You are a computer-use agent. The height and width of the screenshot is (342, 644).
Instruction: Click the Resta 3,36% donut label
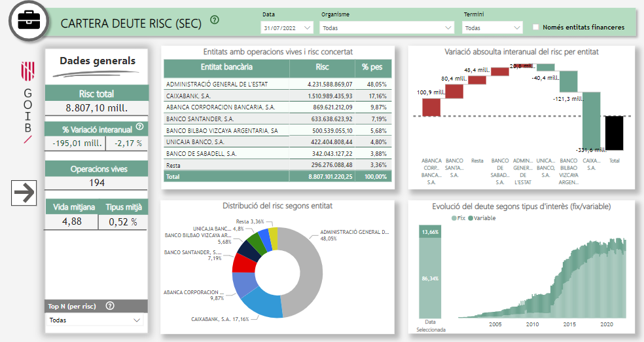pyautogui.click(x=250, y=221)
